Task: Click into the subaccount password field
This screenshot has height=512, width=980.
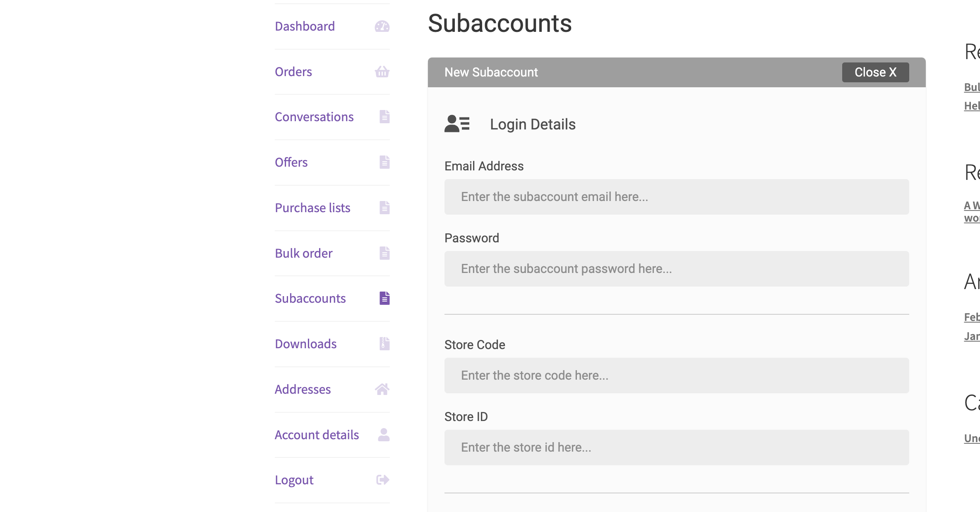Action: pyautogui.click(x=677, y=269)
